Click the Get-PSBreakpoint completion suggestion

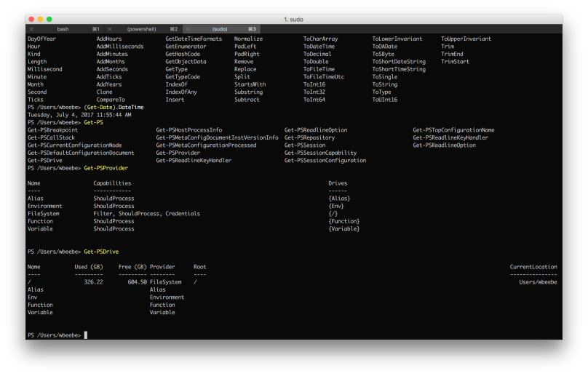pos(52,130)
